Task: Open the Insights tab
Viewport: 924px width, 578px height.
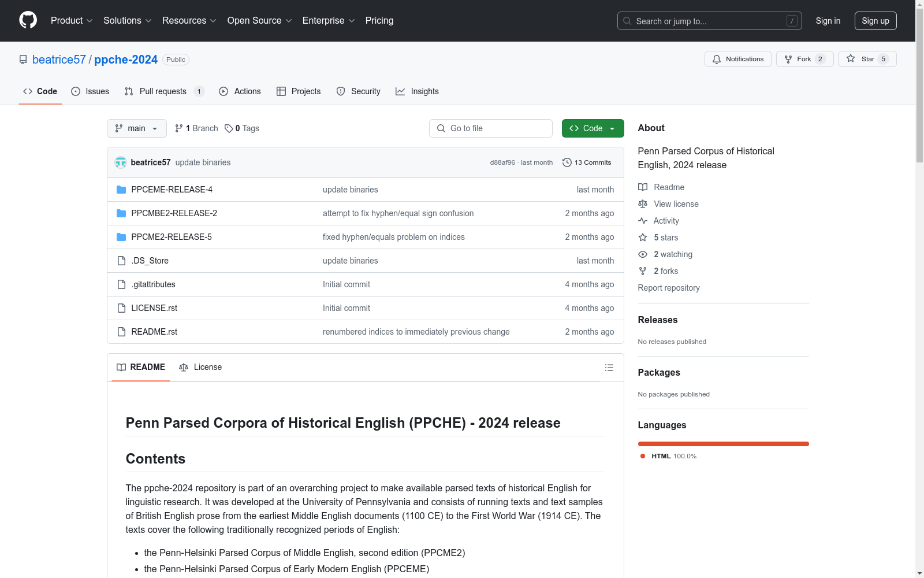Action: click(417, 91)
